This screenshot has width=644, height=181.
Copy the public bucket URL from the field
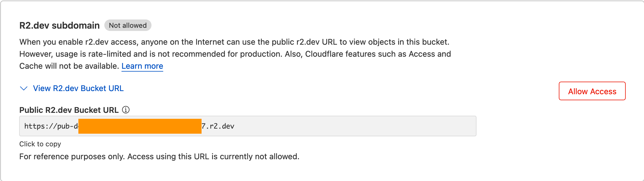tap(248, 126)
